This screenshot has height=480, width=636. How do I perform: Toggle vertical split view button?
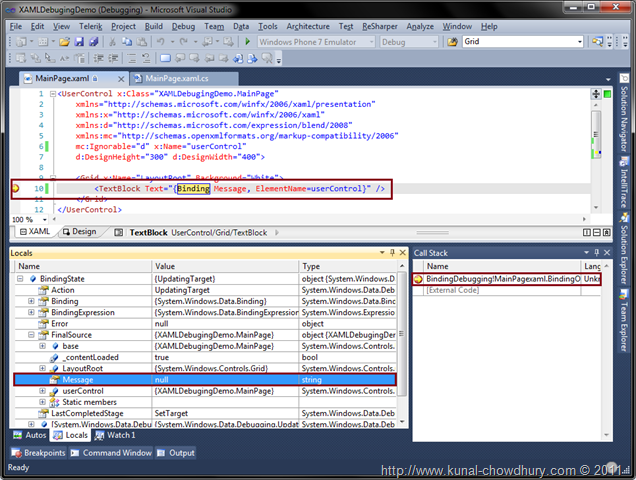point(587,232)
